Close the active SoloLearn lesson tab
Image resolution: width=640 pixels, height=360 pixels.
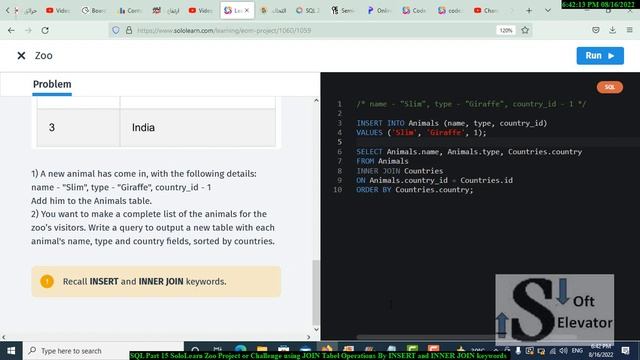247,11
